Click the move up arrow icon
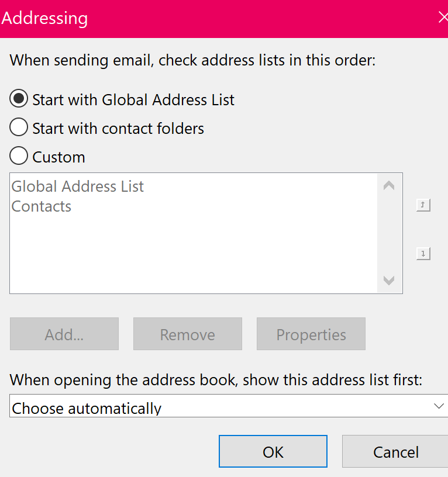Screen dimensions: 448x477 pos(423,205)
